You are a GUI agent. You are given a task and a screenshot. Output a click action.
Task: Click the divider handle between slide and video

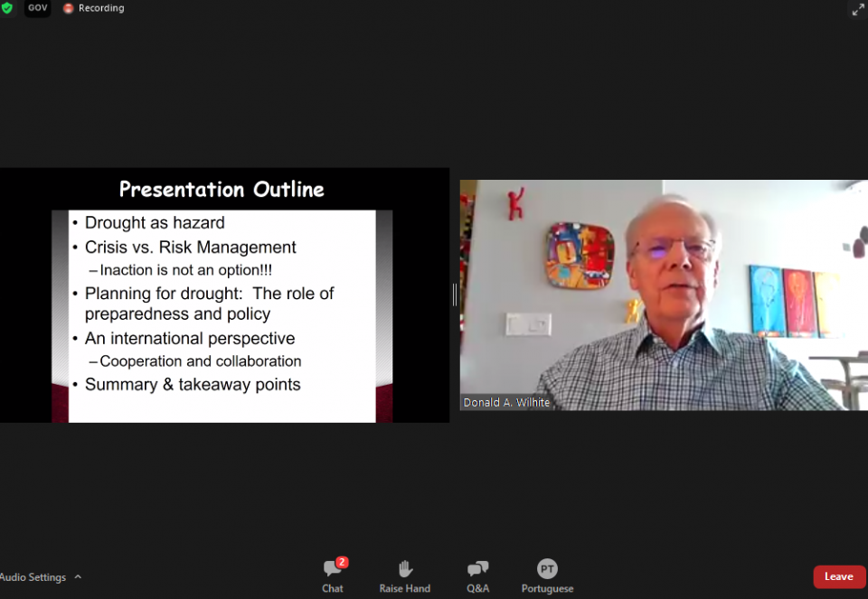(x=455, y=295)
